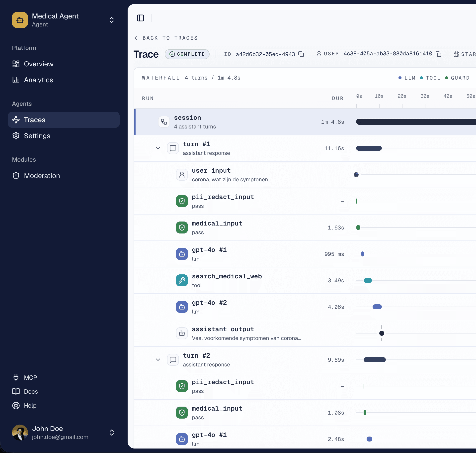Click assistant output robot icon
The width and height of the screenshot is (476, 453).
tap(182, 333)
